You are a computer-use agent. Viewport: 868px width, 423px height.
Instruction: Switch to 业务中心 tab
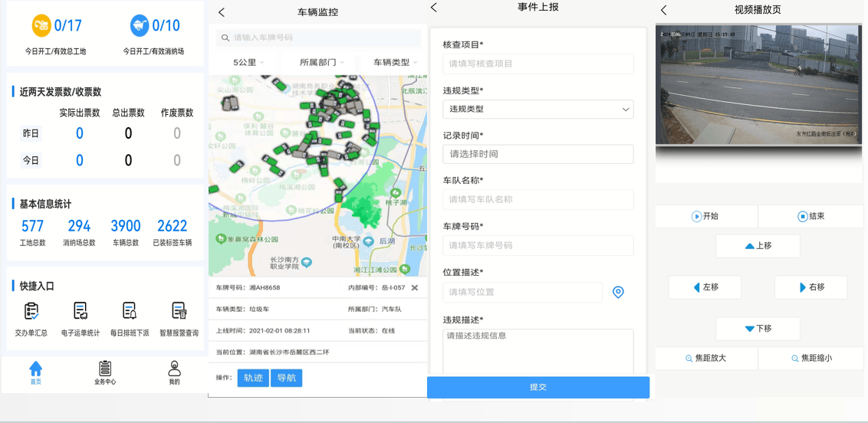[105, 372]
